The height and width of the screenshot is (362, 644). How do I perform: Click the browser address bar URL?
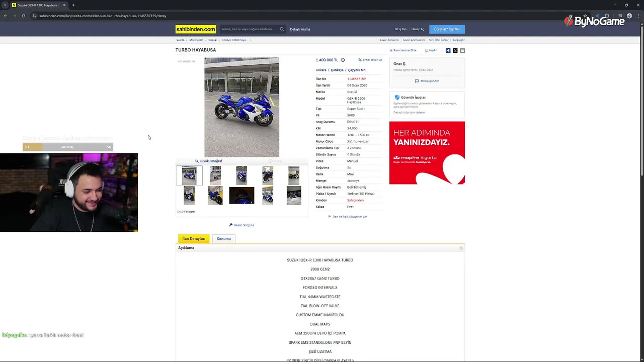(103, 16)
